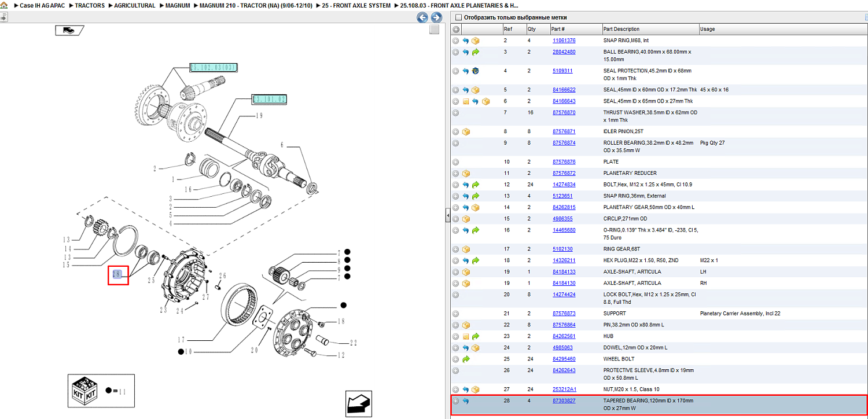Click the green arrow for part 28042480

coord(476,52)
